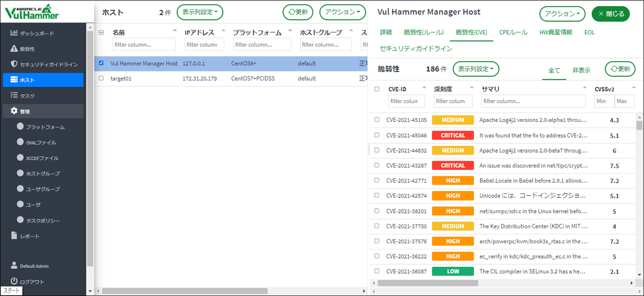Image resolution: width=644 pixels, height=296 pixels.
Task: Click the circle icon next to ユーザ
Action: (20, 204)
